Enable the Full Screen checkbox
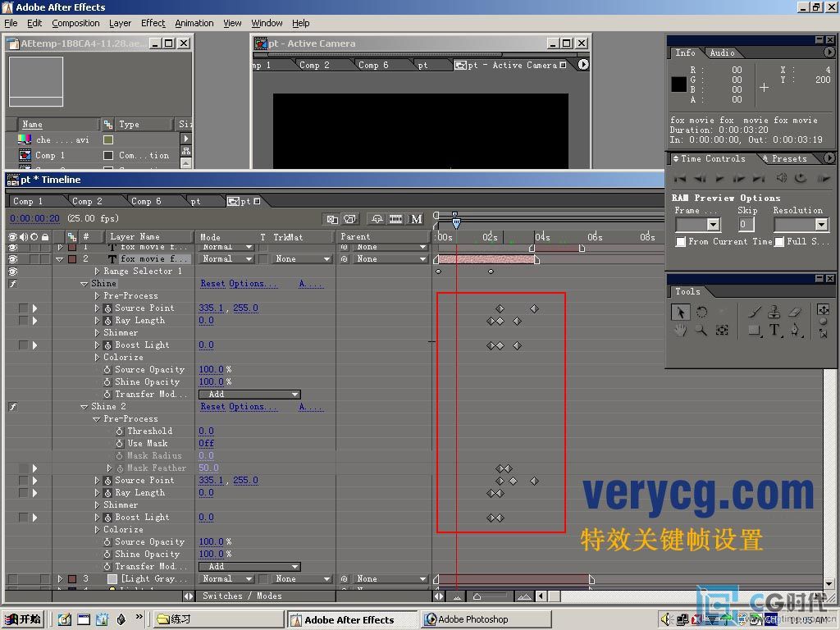Screen dimensions: 840x630 [779, 242]
